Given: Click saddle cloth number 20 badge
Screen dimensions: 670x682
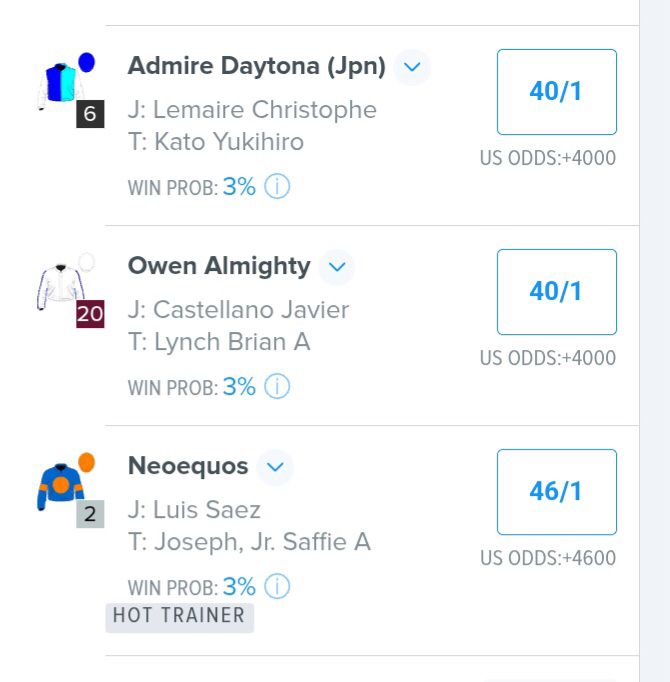Looking at the screenshot, I should [90, 315].
